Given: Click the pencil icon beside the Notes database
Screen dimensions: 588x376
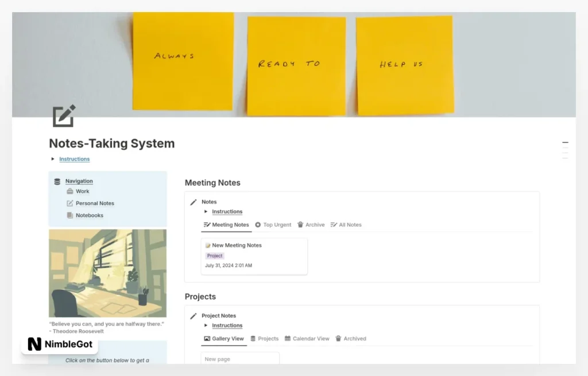Looking at the screenshot, I should click(x=194, y=201).
